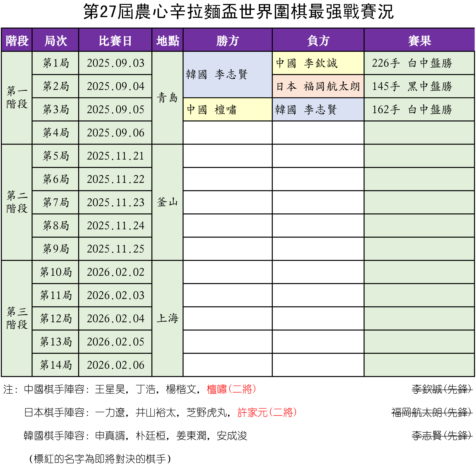Click the 226手 白中盤勝 result cell
The height and width of the screenshot is (465, 476).
pyautogui.click(x=420, y=63)
